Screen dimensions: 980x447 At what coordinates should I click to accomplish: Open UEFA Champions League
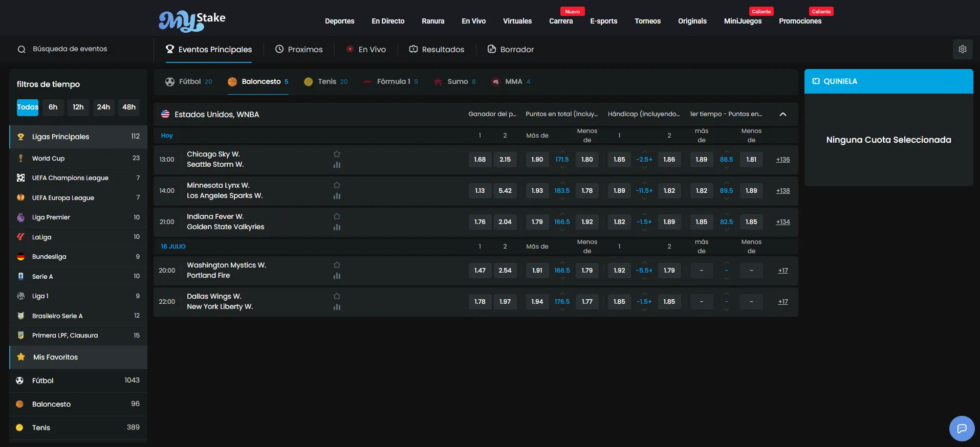[x=78, y=178]
